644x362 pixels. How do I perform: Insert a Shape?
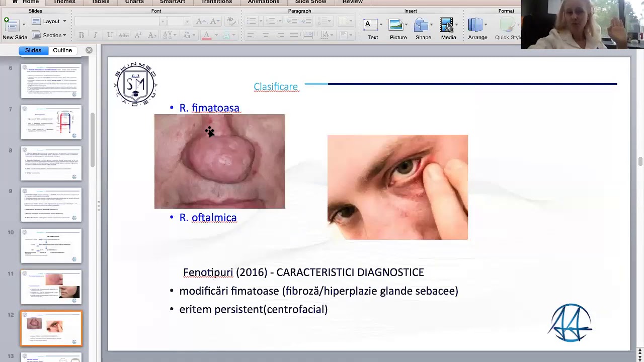tap(422, 29)
